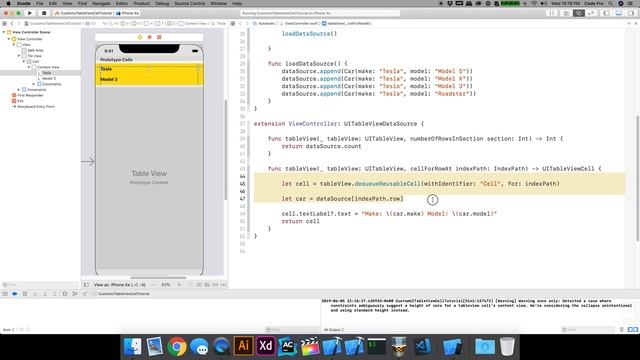Go back in storyboard editor history
Screen dimensions: 640x360
click(x=12, y=24)
